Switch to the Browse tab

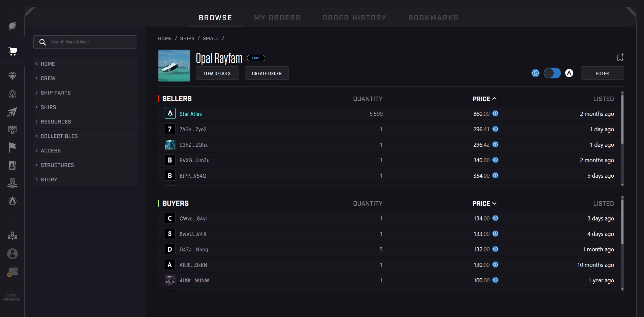pos(215,18)
